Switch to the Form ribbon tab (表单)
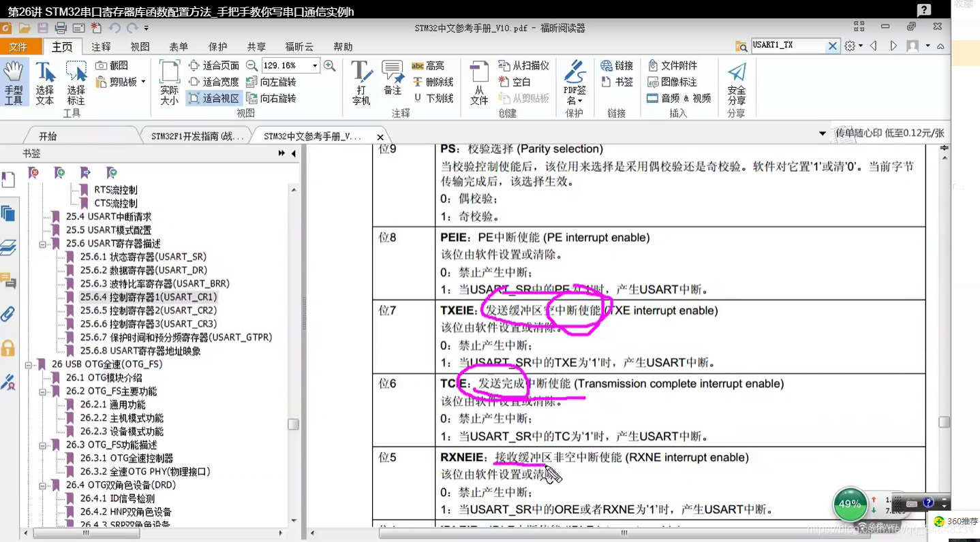Screen dimensions: 980x542 coord(179,47)
